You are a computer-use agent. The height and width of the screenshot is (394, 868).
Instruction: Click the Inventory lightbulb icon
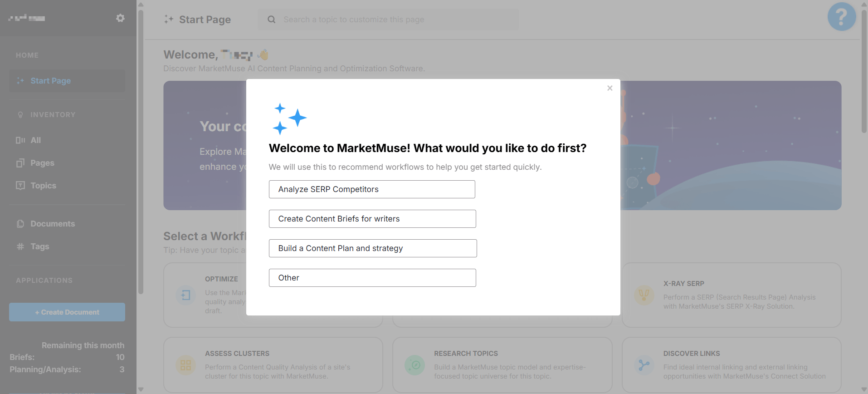[20, 115]
